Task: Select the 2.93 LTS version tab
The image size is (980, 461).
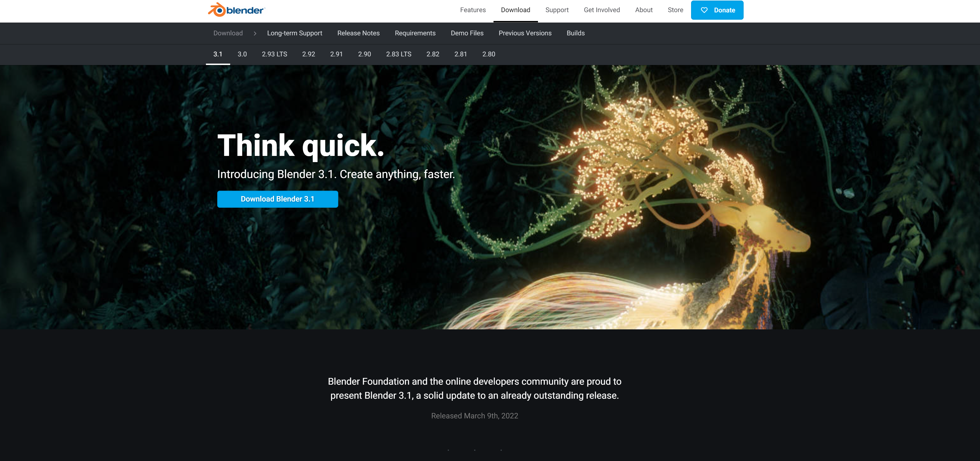Action: tap(274, 54)
